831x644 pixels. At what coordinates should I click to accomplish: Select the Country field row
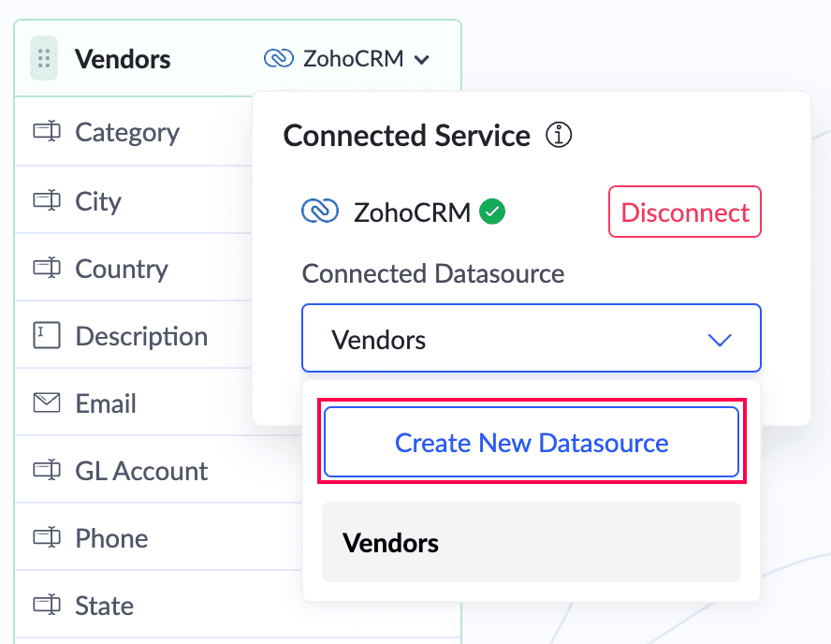[x=134, y=268]
